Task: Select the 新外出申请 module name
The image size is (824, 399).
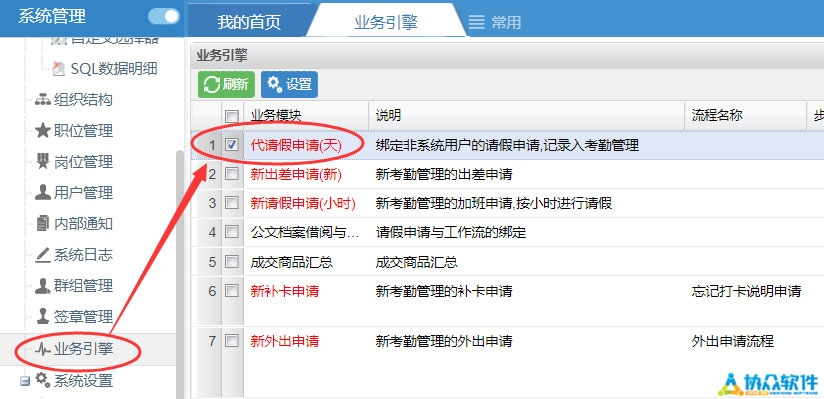Action: pos(285,341)
